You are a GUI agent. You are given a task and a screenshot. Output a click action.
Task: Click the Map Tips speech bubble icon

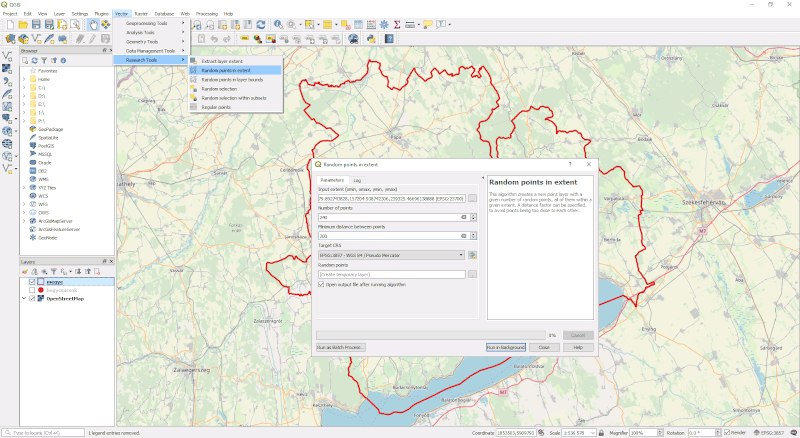(x=428, y=25)
